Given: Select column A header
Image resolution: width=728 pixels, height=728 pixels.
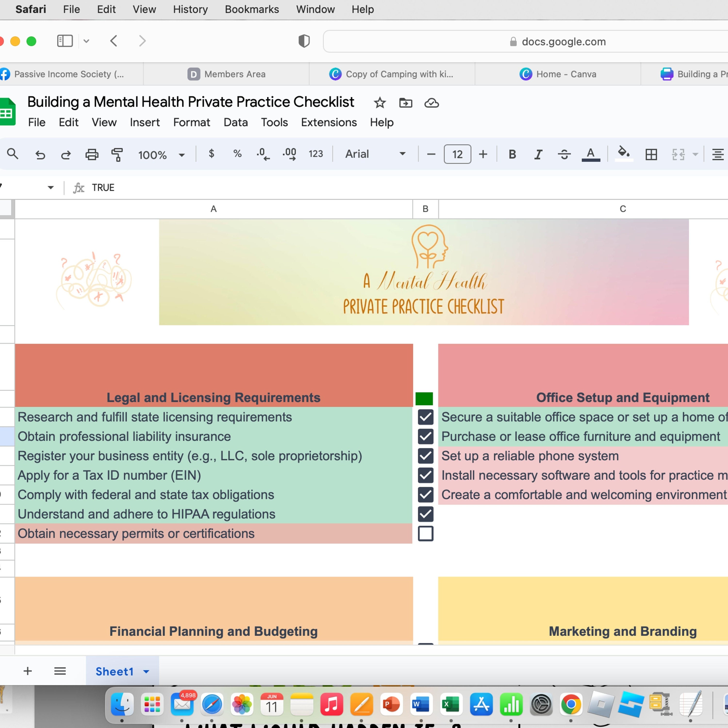Looking at the screenshot, I should click(214, 209).
